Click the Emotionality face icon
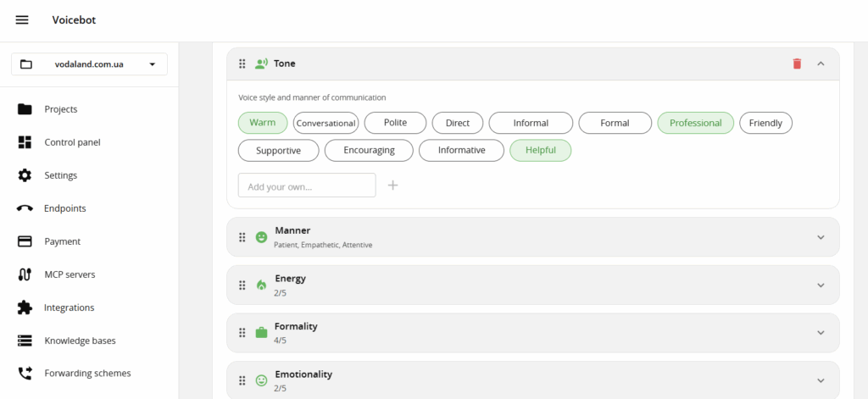Screen dimensions: 868x399 (261, 380)
